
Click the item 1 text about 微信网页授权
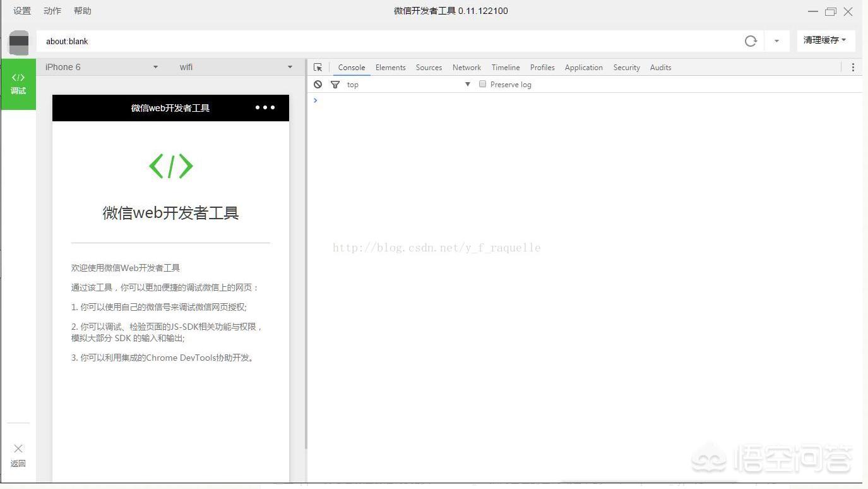159,307
